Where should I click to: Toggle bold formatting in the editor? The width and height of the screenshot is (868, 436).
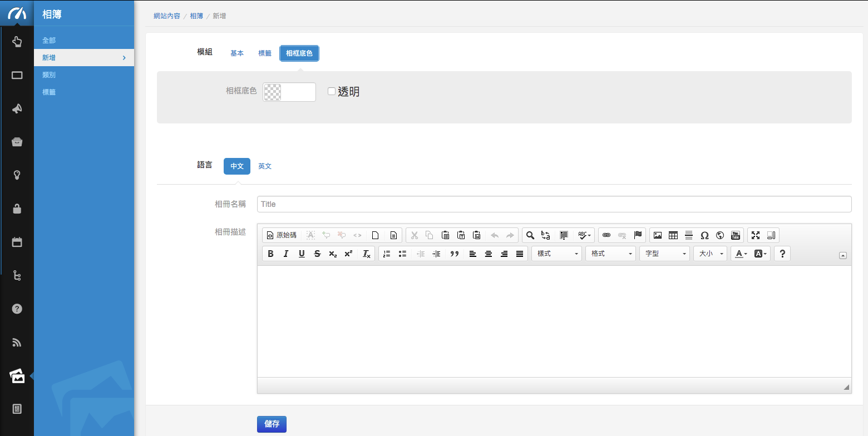pos(270,254)
